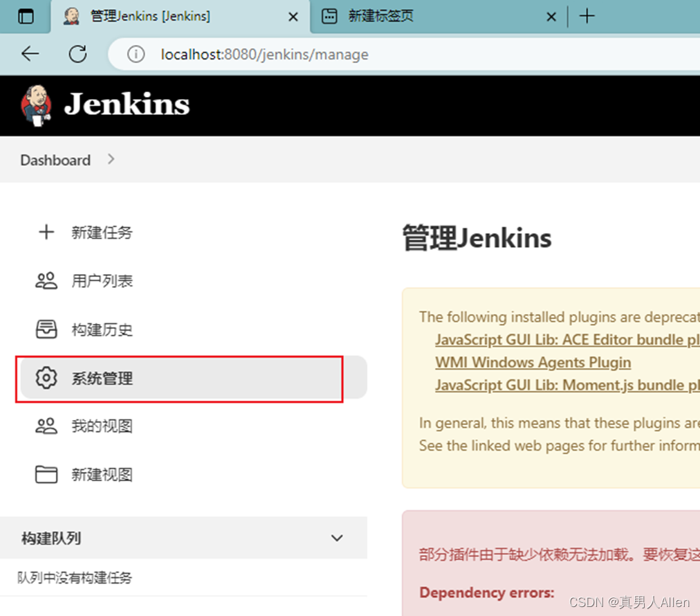Image resolution: width=700 pixels, height=616 pixels.
Task: Click the browser sidebar panel icon
Action: (x=25, y=16)
